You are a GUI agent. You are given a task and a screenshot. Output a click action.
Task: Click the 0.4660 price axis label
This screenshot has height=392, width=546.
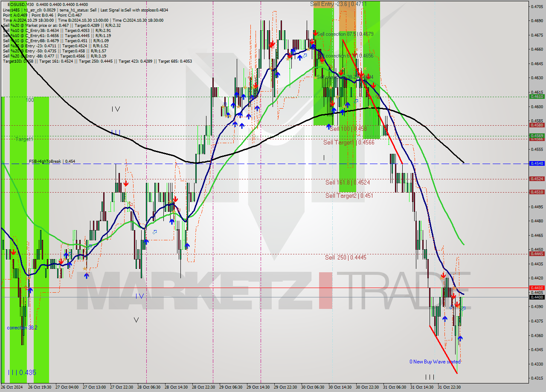point(537,49)
